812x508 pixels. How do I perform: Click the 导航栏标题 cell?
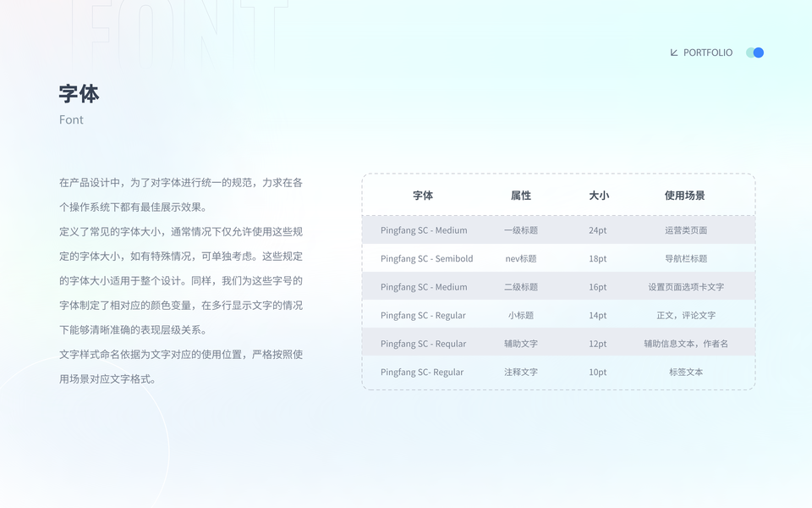(x=686, y=259)
